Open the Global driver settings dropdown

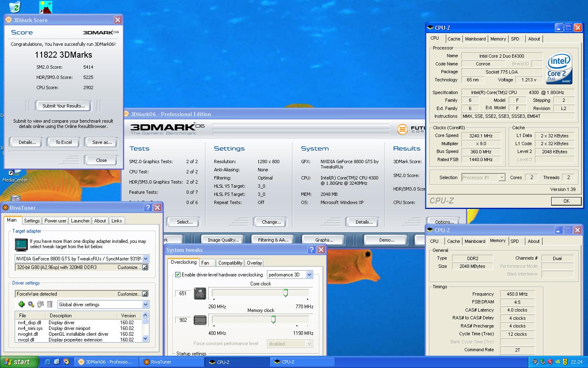[145, 305]
